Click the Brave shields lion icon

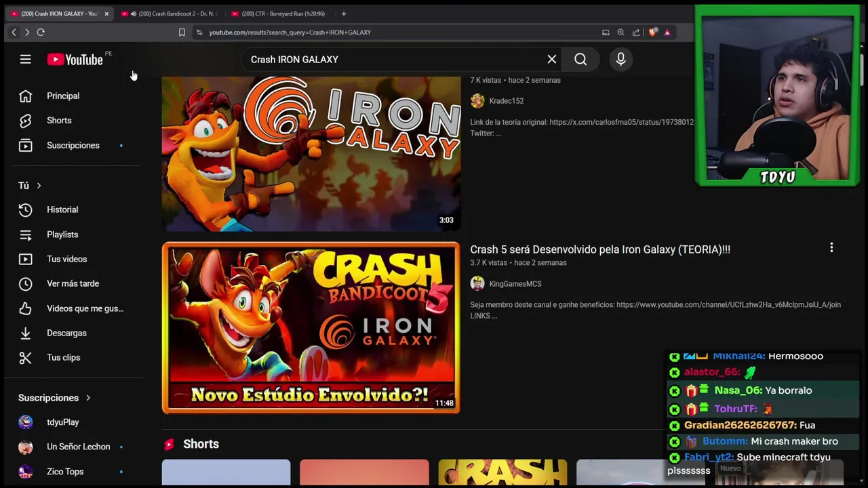tap(653, 33)
